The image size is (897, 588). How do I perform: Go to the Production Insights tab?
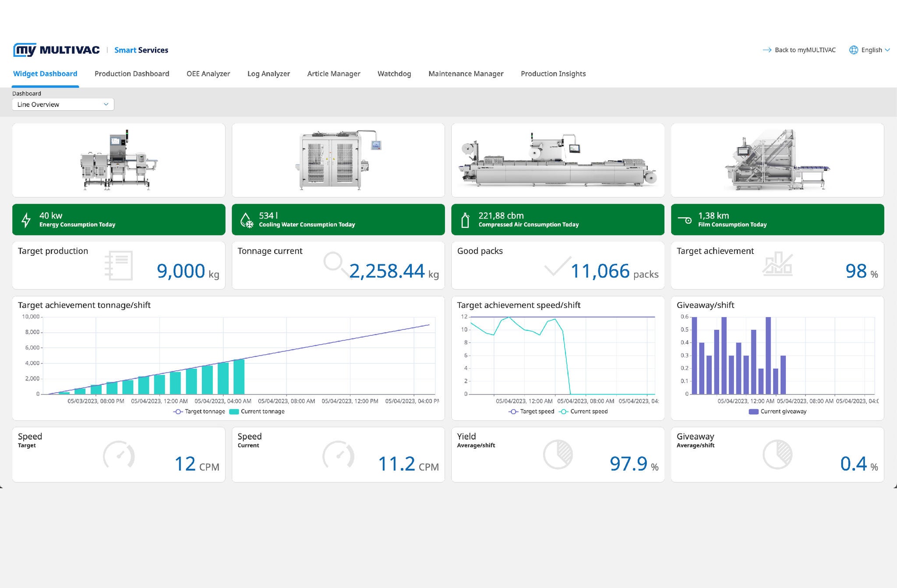pos(553,74)
